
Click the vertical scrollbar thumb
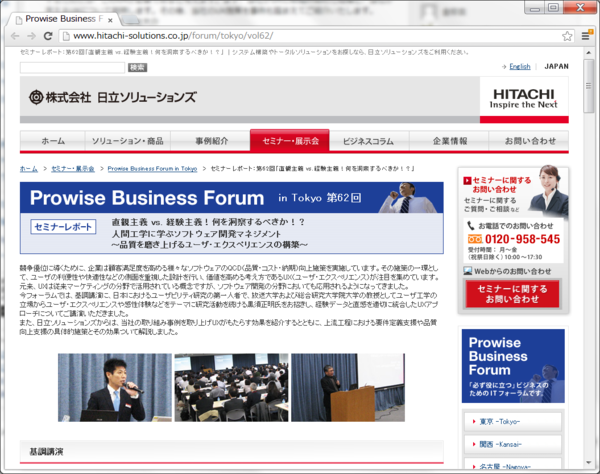pyautogui.click(x=589, y=86)
